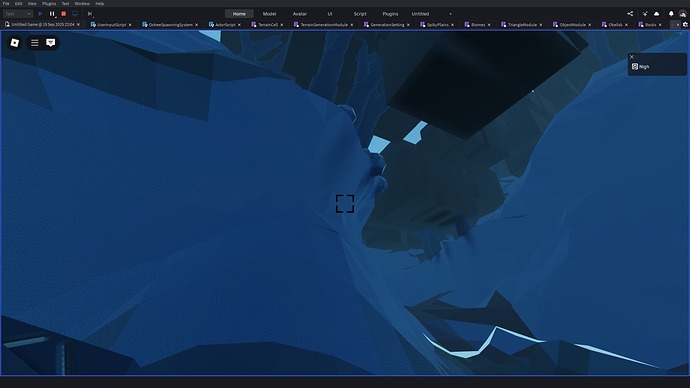Open tab bar settings gear

pos(685,25)
